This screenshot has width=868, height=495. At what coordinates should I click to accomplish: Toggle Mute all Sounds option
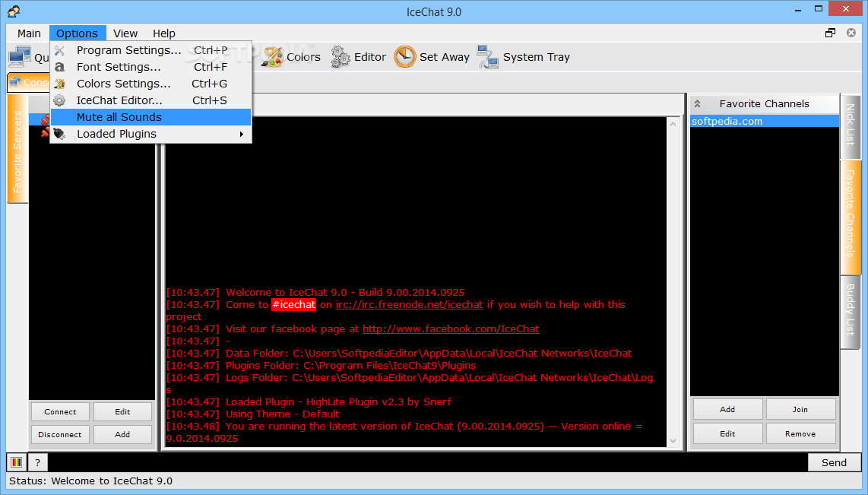point(150,117)
